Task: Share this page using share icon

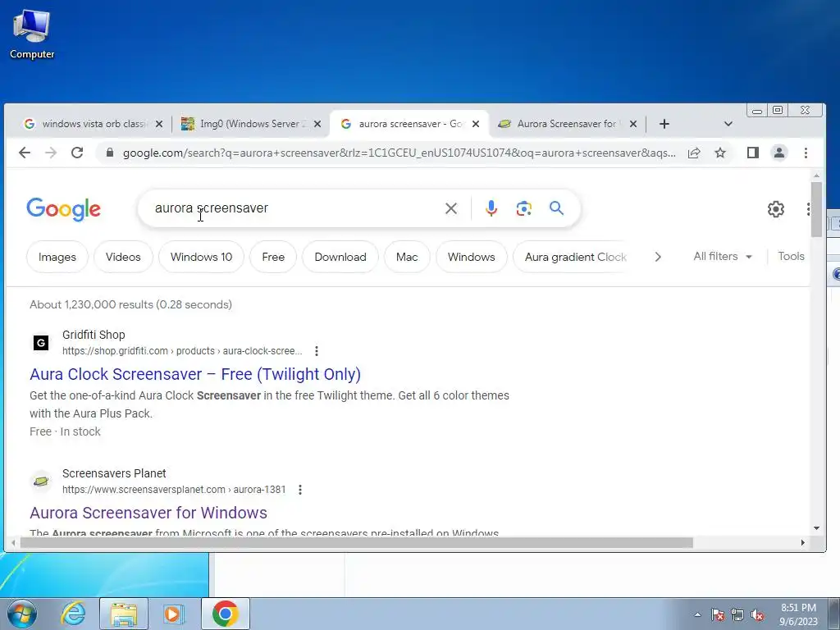Action: point(694,153)
